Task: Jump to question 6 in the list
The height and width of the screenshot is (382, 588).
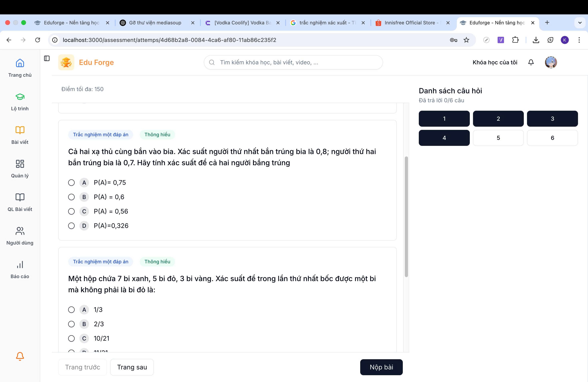Action: (x=552, y=138)
